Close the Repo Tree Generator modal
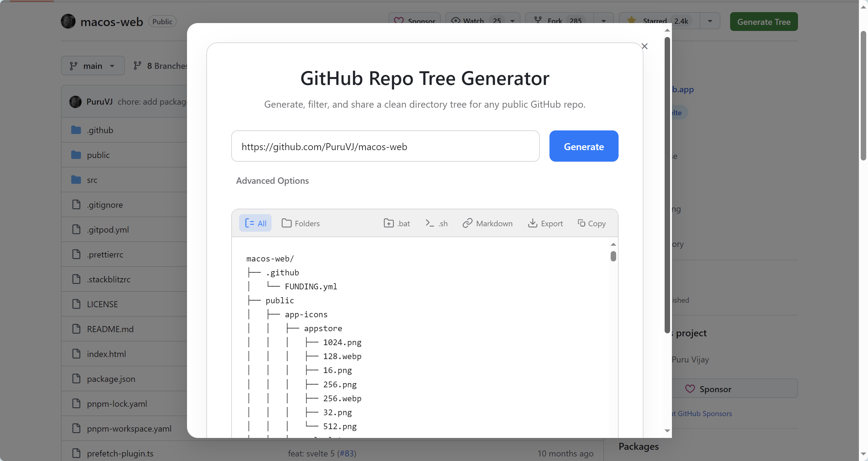The width and height of the screenshot is (868, 461). tap(644, 46)
